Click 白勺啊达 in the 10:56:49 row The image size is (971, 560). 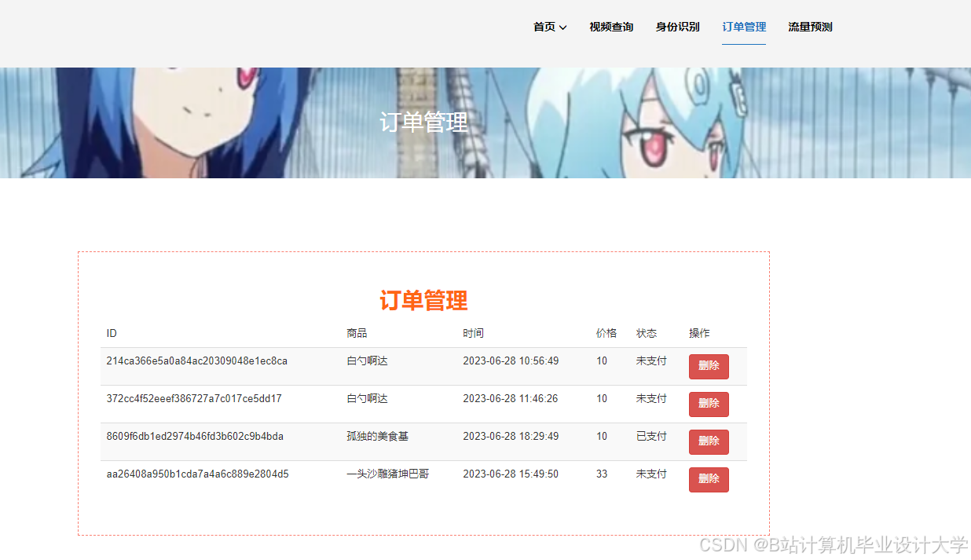tap(367, 361)
